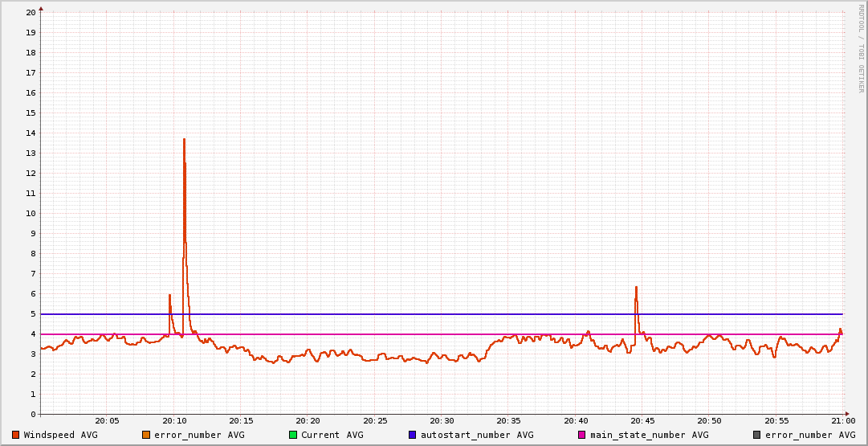
Task: Click the value 20 on the y-axis
Action: click(31, 13)
